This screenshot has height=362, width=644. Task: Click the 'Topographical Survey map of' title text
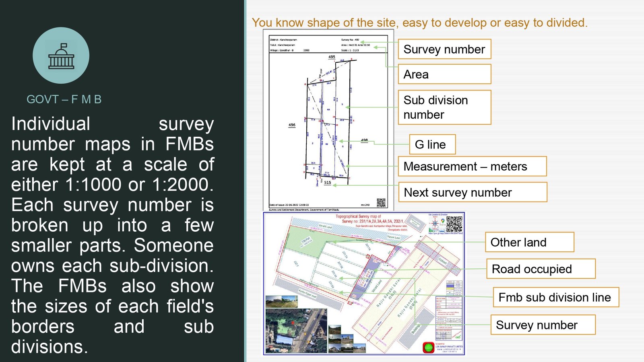click(358, 216)
